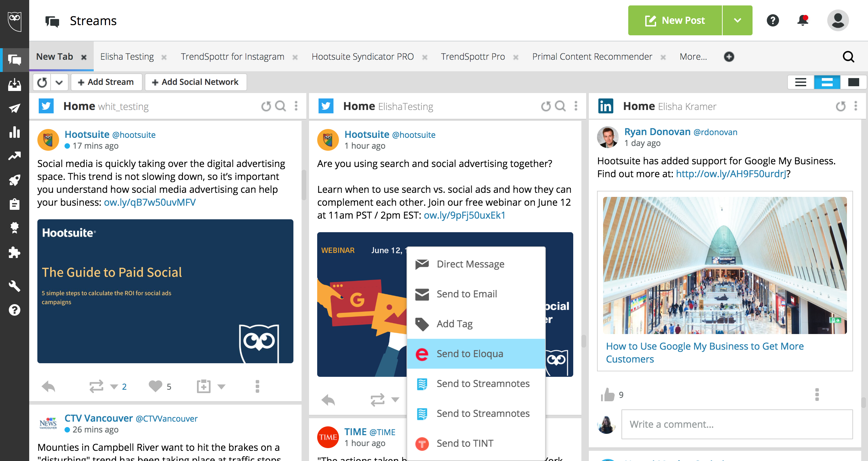Expand the New Post dropdown arrow
The image size is (868, 461).
[x=737, y=21]
